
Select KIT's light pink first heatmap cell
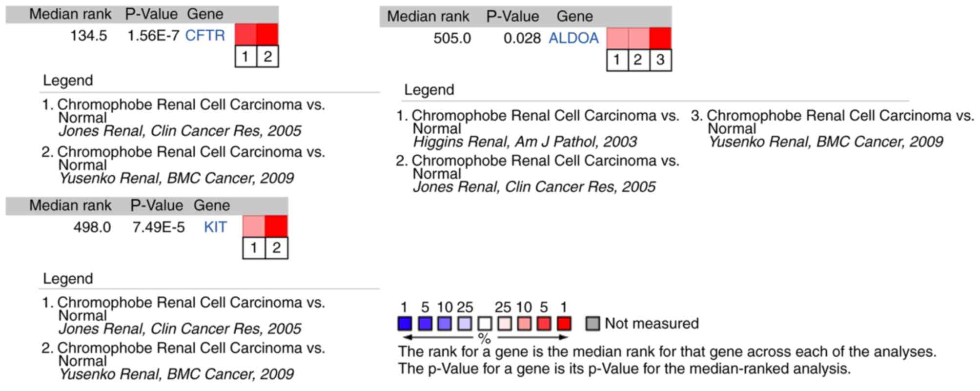[x=254, y=226]
